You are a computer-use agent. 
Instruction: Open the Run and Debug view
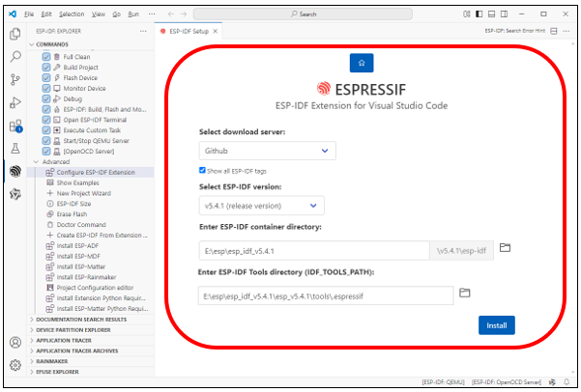(x=15, y=102)
